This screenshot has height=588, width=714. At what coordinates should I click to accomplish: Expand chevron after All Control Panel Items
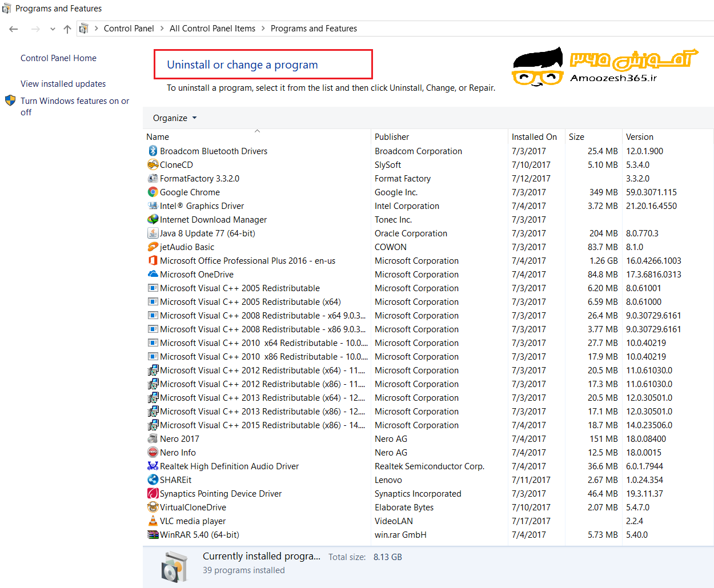(x=263, y=29)
